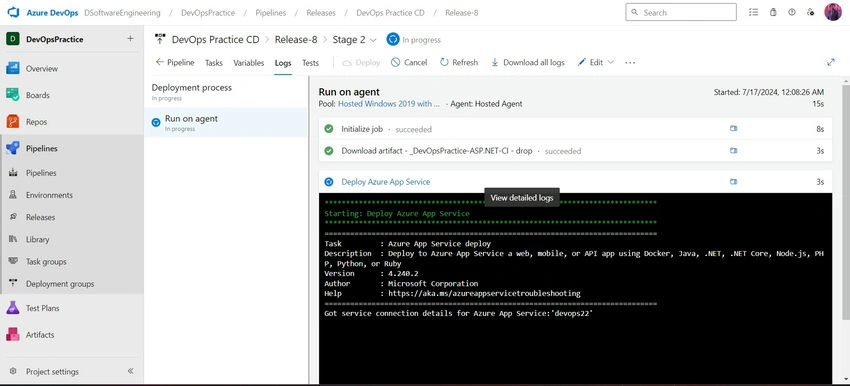Select the Run on agent job
This screenshot has width=850, height=386.
click(226, 123)
